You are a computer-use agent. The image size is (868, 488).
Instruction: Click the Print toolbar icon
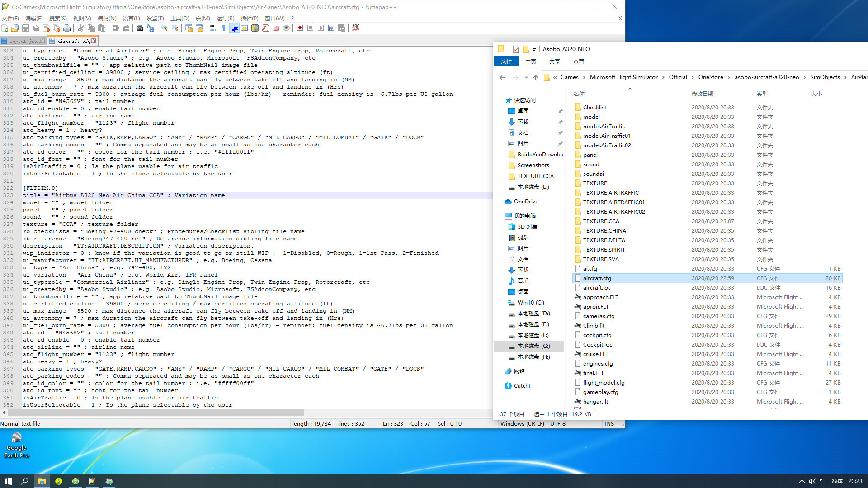tap(67, 28)
